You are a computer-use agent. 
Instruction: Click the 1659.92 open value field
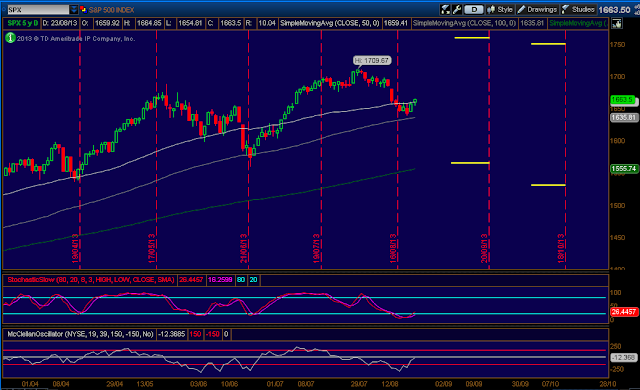click(107, 23)
